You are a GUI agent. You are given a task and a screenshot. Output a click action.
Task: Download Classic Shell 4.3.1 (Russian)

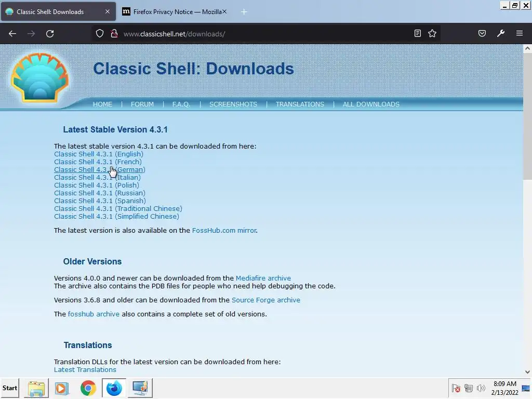tap(100, 193)
